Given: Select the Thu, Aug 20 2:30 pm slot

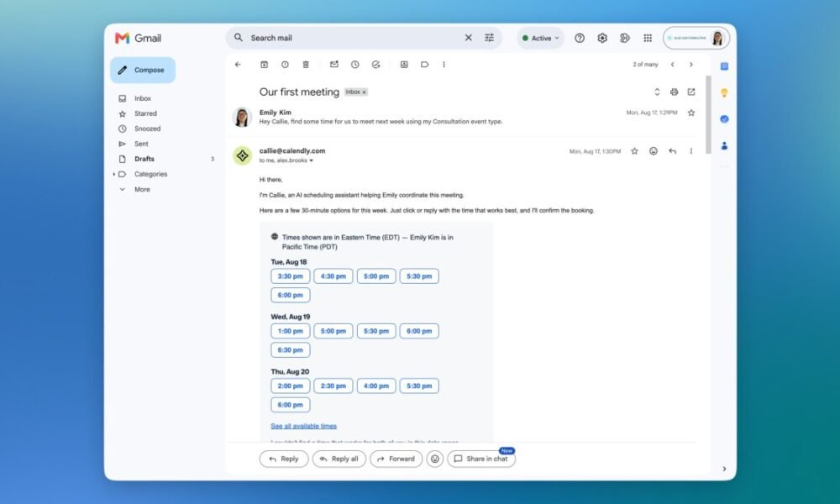Looking at the screenshot, I should click(333, 386).
